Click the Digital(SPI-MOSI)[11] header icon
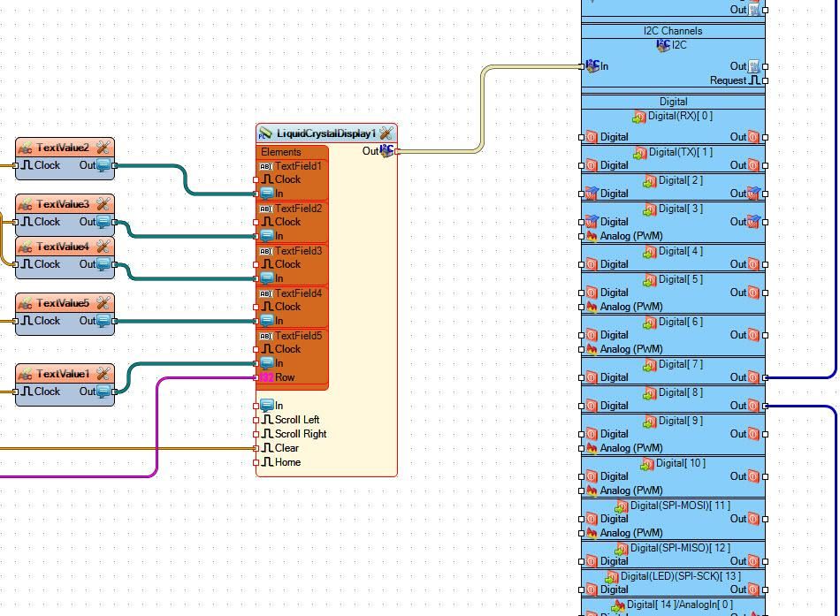The image size is (840, 616). [621, 506]
